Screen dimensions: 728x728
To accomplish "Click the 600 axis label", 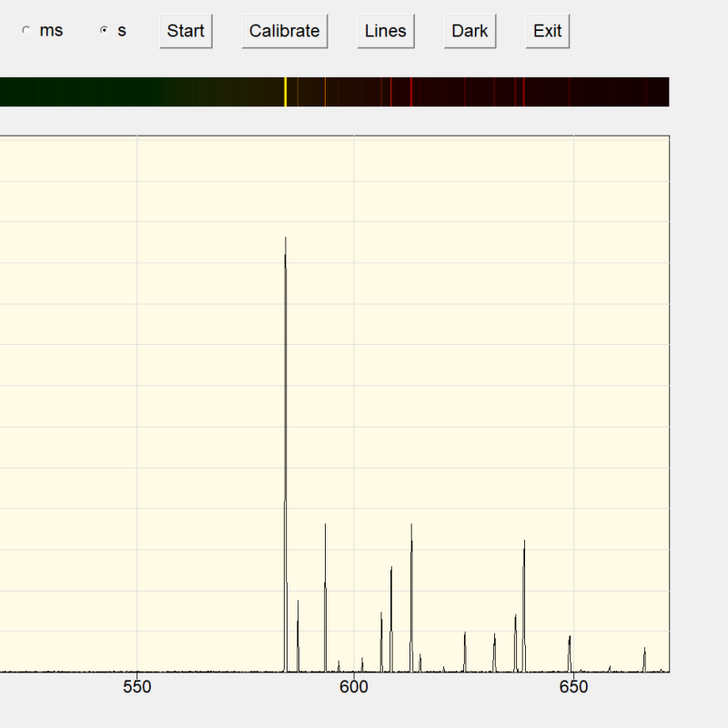I will (354, 687).
